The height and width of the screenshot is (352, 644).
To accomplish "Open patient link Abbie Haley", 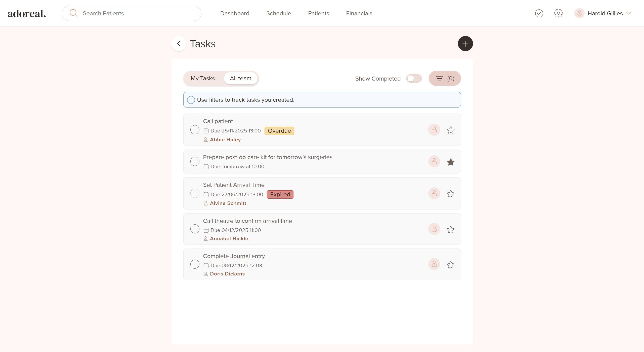I will point(225,140).
